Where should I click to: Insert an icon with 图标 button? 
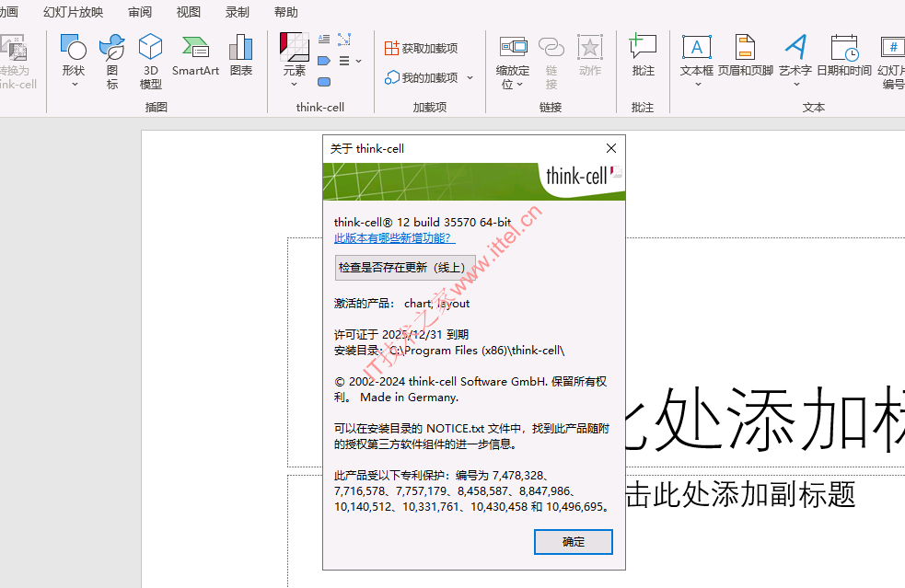point(112,61)
